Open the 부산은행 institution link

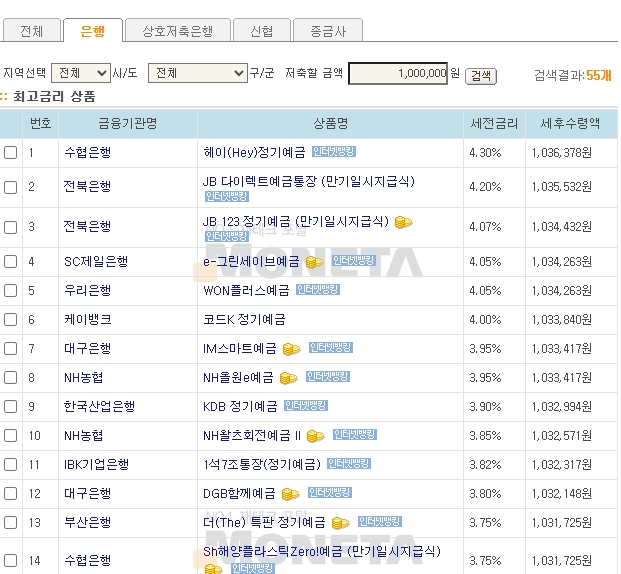pyautogui.click(x=88, y=523)
